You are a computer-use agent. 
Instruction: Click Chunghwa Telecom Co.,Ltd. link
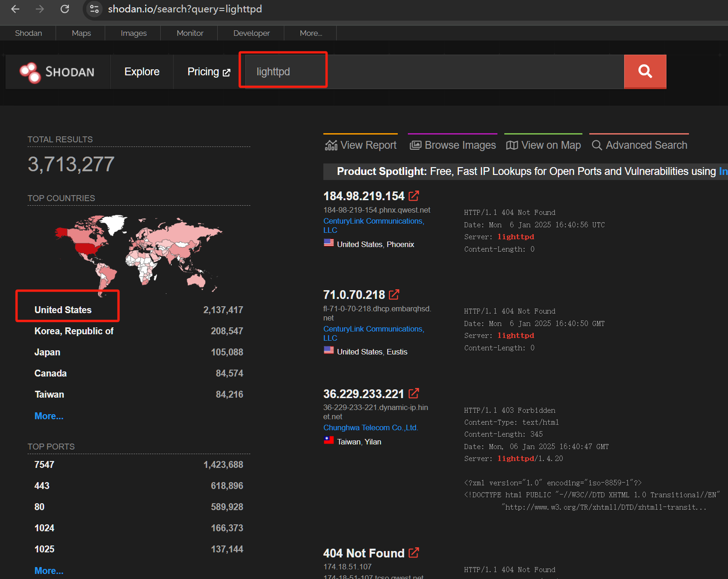click(x=371, y=427)
